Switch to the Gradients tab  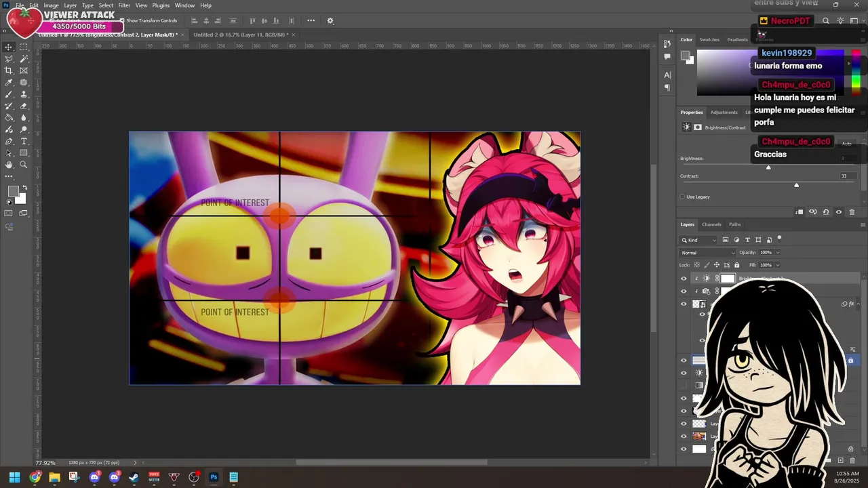click(737, 39)
